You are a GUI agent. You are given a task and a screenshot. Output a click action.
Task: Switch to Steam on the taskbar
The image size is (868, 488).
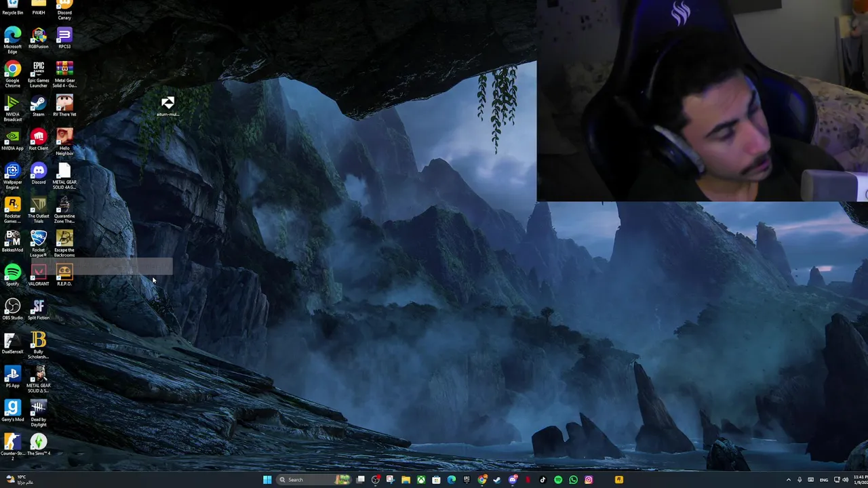point(497,480)
